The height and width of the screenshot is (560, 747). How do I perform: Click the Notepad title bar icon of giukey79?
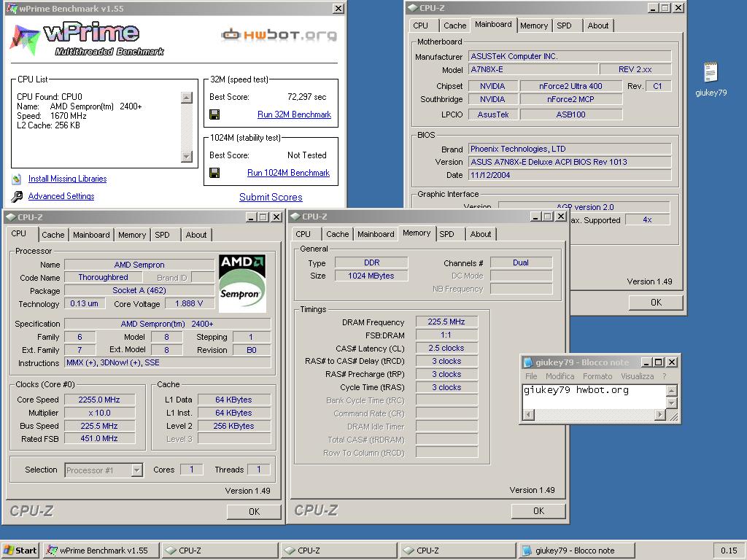point(528,362)
